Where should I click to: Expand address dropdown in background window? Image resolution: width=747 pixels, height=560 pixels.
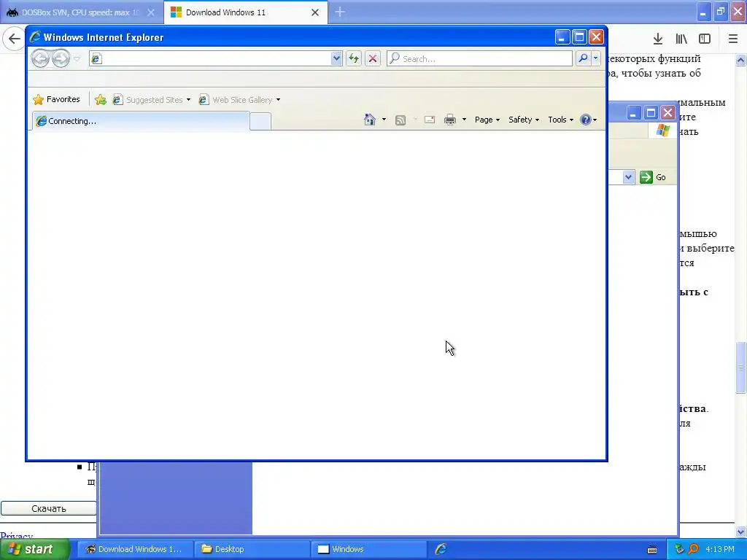pos(628,177)
